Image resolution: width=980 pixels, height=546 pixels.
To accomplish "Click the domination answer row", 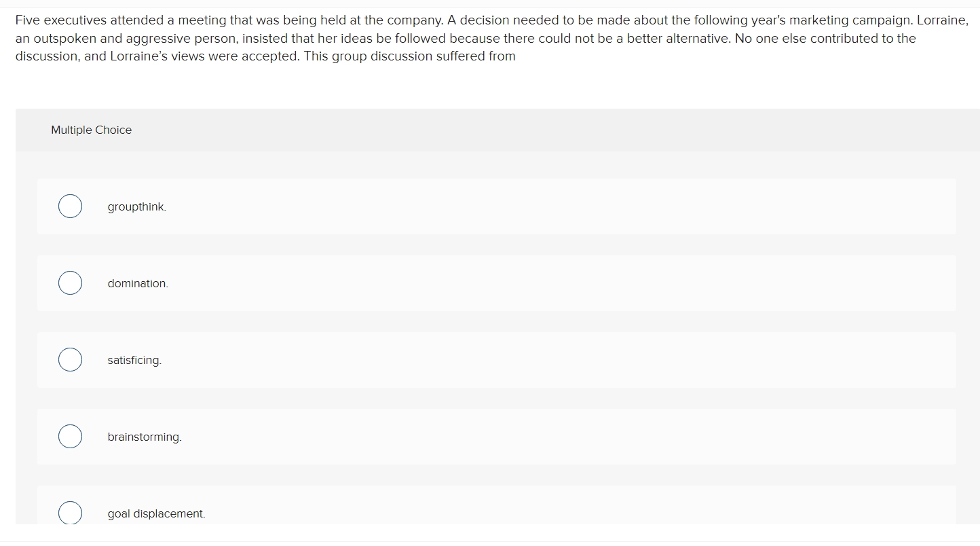I will click(x=475, y=283).
